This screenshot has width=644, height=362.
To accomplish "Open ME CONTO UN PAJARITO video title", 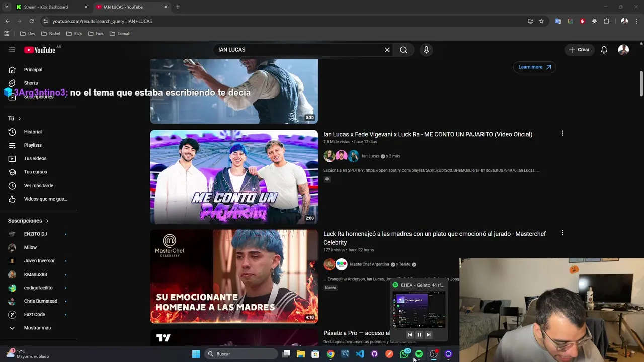I will [x=428, y=134].
